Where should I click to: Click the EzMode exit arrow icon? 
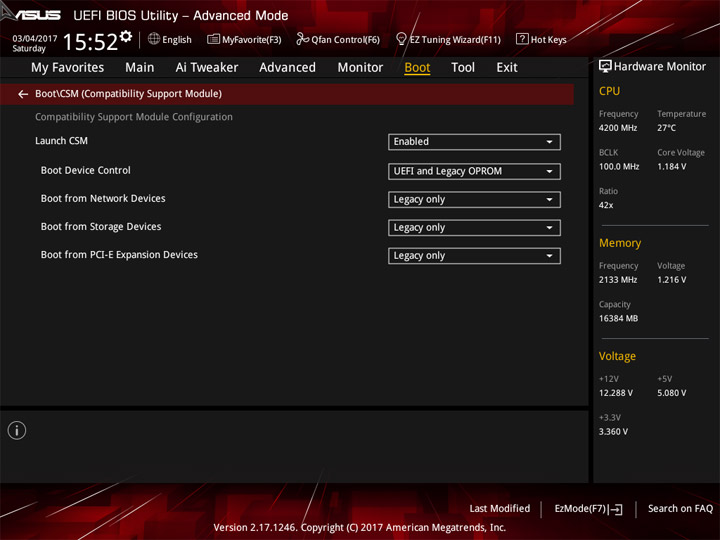616,509
